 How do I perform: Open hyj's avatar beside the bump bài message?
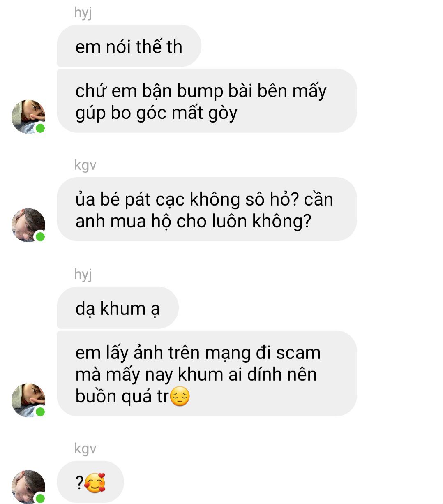28,116
